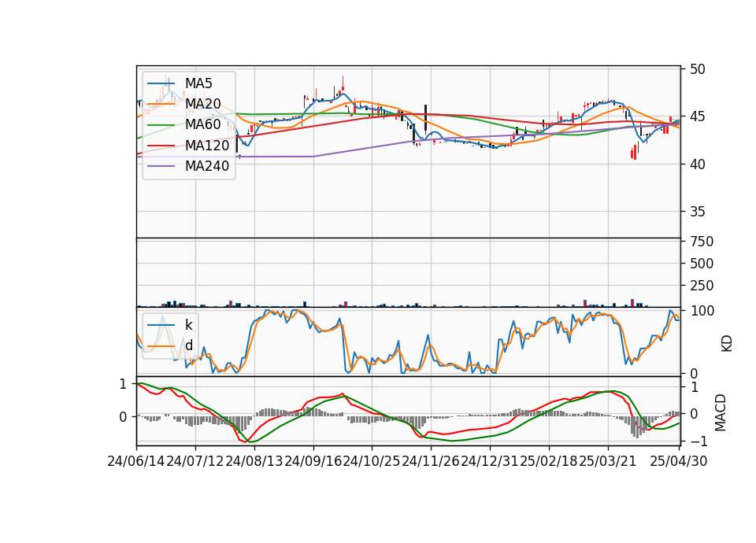The image size is (756, 543).
Task: Click the purple MA240 line swatch in legend
Action: (161, 167)
